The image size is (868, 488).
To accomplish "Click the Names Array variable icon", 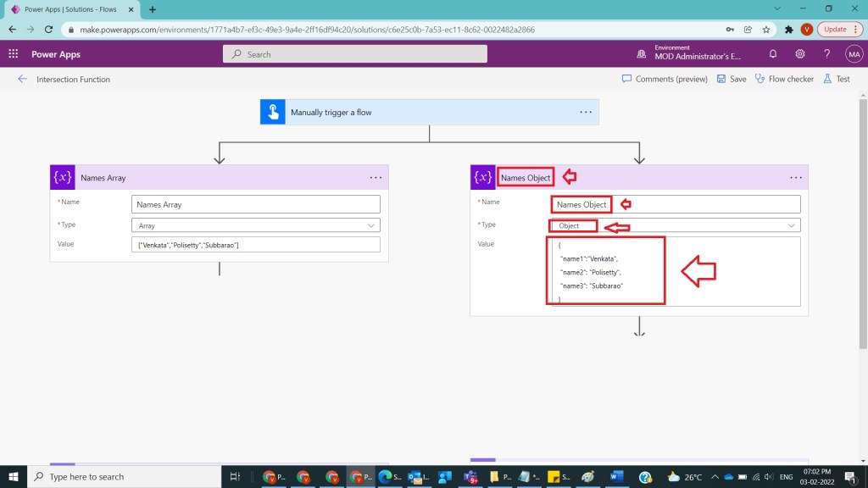I will (62, 178).
